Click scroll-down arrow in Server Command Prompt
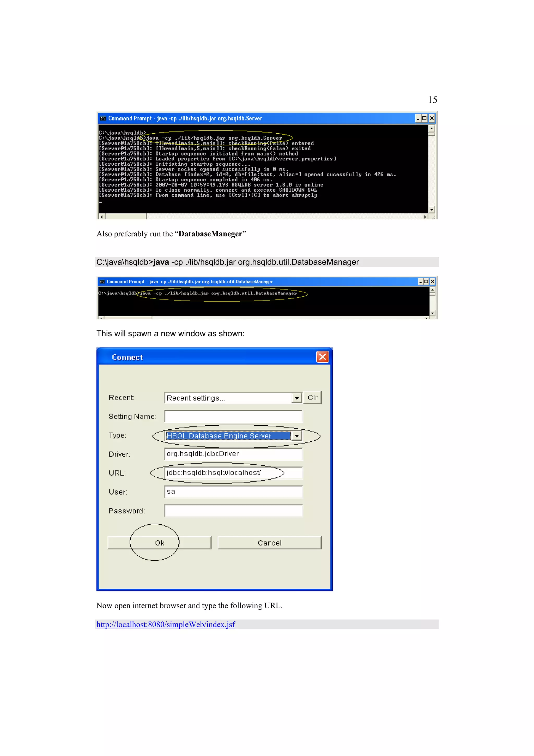This screenshot has width=534, height=756. pos(432,209)
